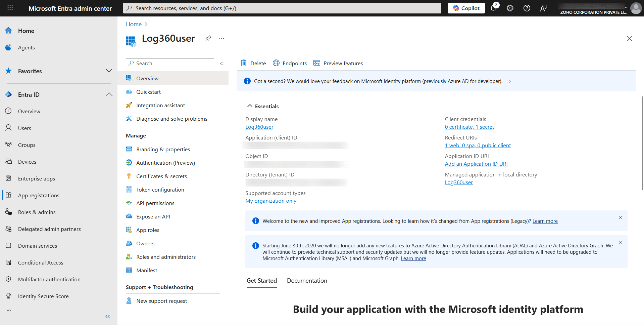Select Certificates & secrets in the Manage menu
Image resolution: width=644 pixels, height=325 pixels.
162,176
